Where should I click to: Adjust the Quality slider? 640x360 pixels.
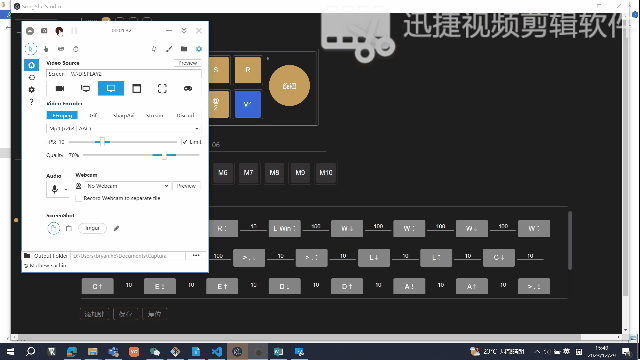point(141,155)
